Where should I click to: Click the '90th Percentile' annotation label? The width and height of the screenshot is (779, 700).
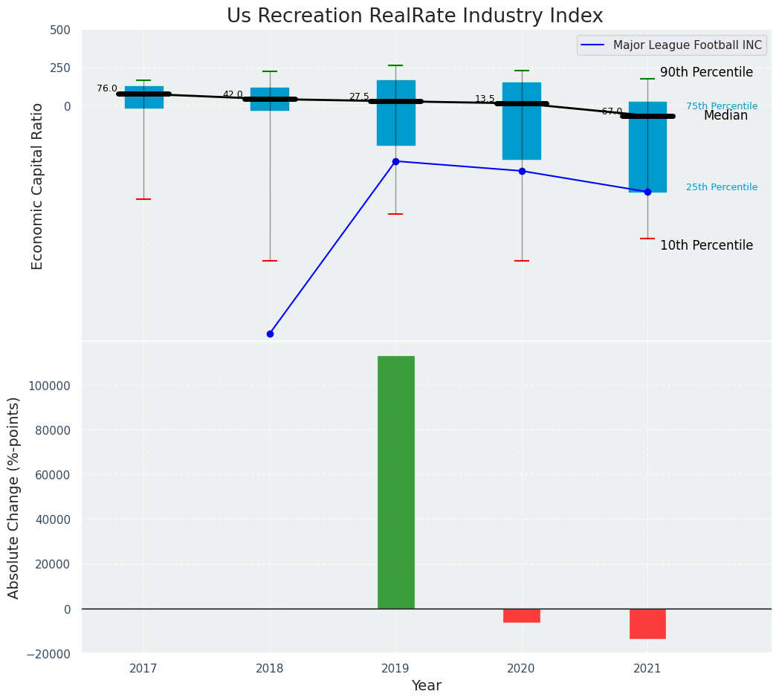click(706, 73)
